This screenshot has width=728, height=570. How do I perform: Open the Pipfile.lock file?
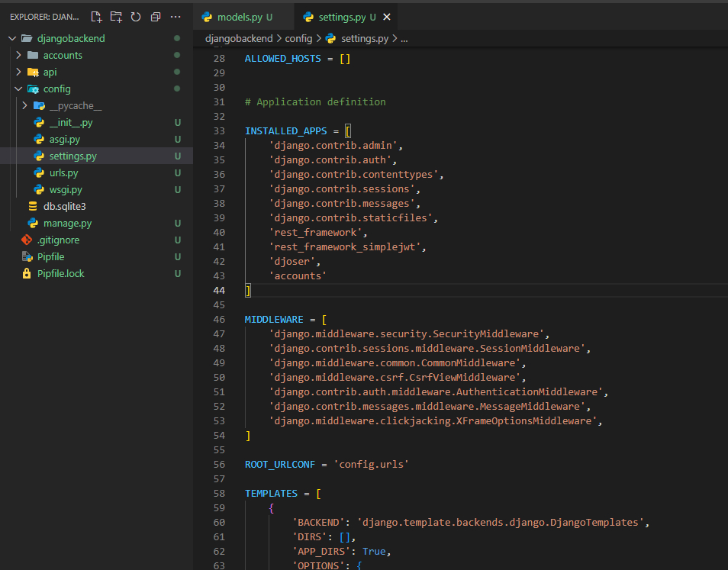[60, 273]
